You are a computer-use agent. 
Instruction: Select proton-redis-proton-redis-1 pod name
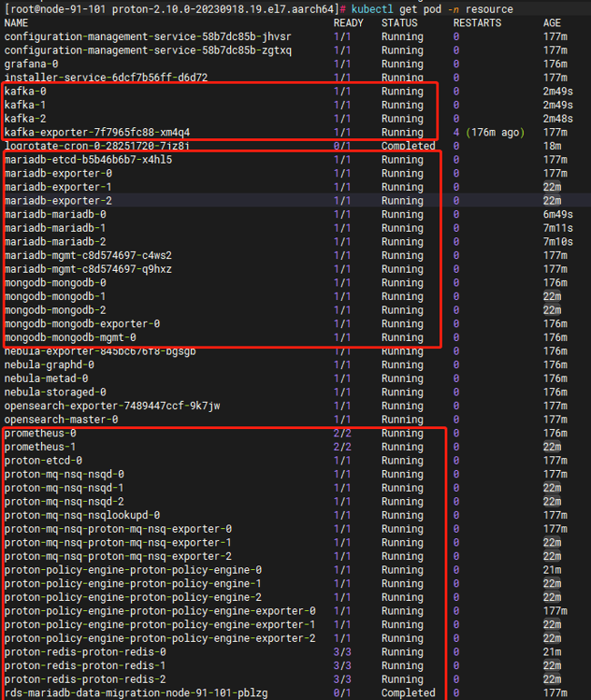click(85, 665)
